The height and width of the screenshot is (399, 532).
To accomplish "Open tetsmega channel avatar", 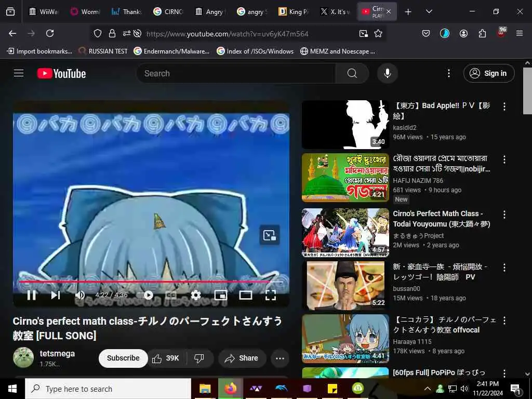I will click(23, 357).
